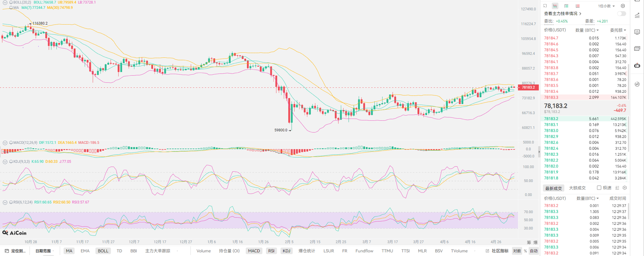Click the MACD alert bell icon
This screenshot has height=256, width=644.
pyautogui.click(x=11, y=143)
